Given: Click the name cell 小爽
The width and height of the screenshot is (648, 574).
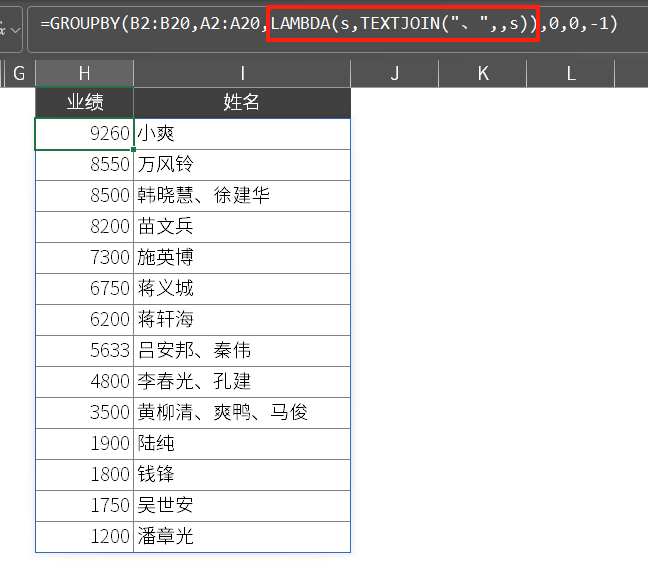Looking at the screenshot, I should coord(242,134).
